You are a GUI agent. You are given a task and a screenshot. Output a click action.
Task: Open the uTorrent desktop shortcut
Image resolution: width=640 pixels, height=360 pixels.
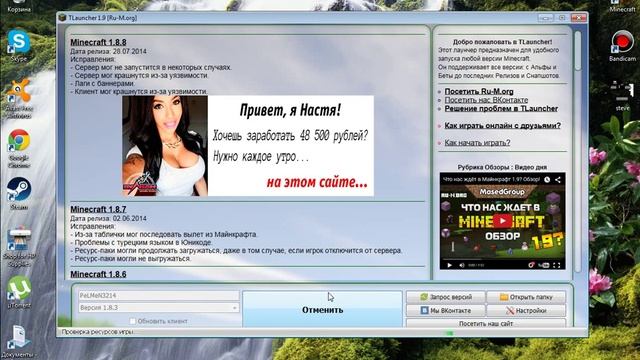tap(19, 292)
